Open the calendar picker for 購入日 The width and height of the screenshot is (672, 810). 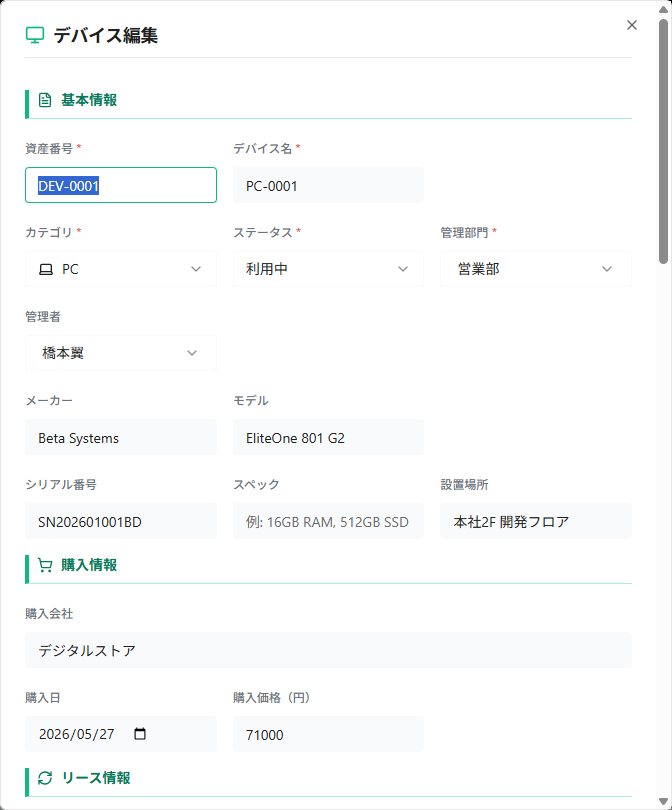[x=139, y=734]
